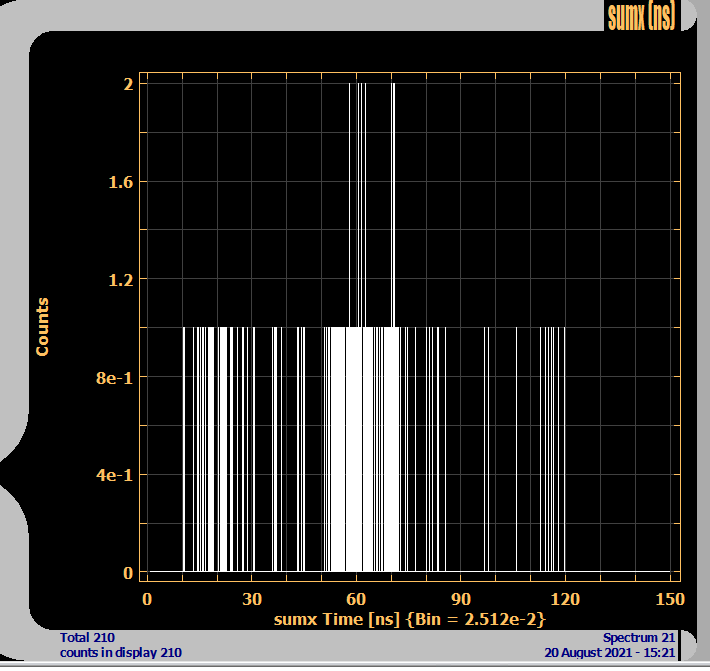Click the 1.2 tick on y-axis
Viewport: 710px width, 671px height.
coord(120,279)
